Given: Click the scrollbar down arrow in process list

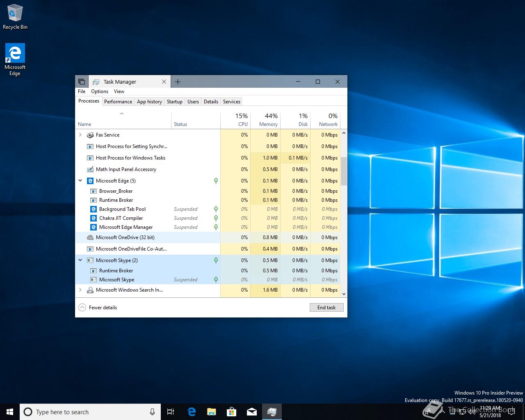Looking at the screenshot, I should point(344,294).
